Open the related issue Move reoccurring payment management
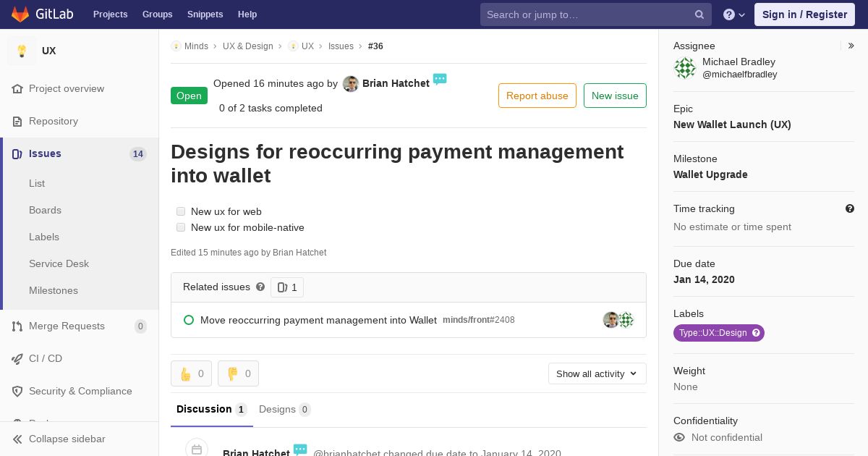This screenshot has width=868, height=456. coord(318,320)
